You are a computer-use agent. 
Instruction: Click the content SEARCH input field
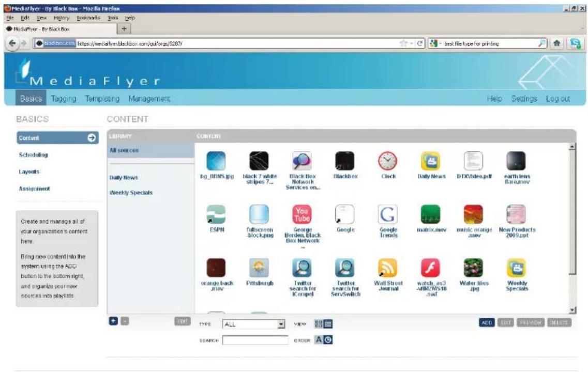point(255,340)
